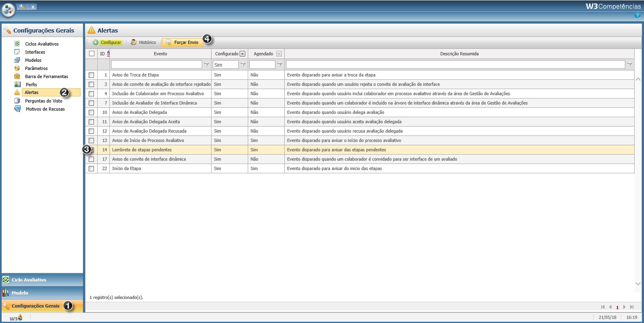Open the Configurado column dropdown arrow

(x=242, y=54)
